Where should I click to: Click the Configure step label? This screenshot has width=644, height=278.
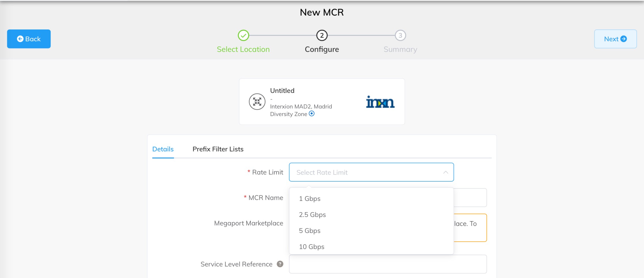tap(322, 49)
